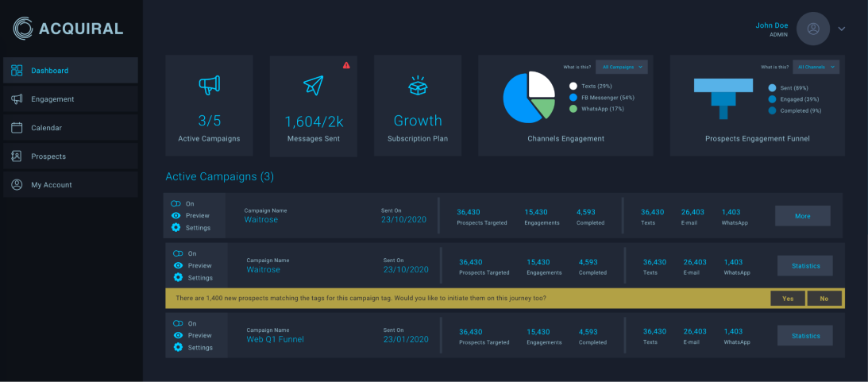This screenshot has height=382, width=868.
Task: Click the Channels Engagement pie chart
Action: (x=529, y=97)
